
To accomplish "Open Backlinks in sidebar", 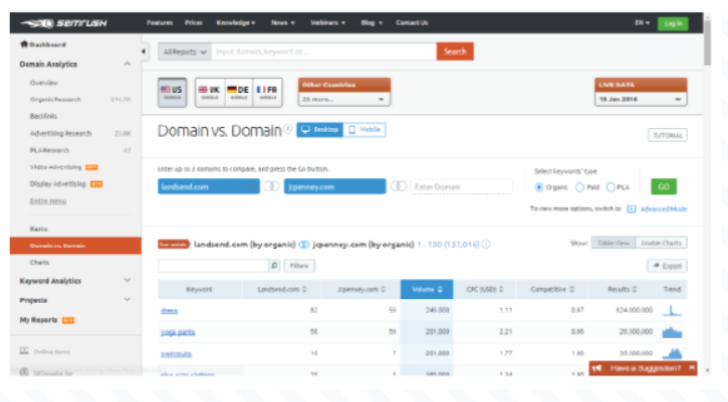I will click(43, 116).
